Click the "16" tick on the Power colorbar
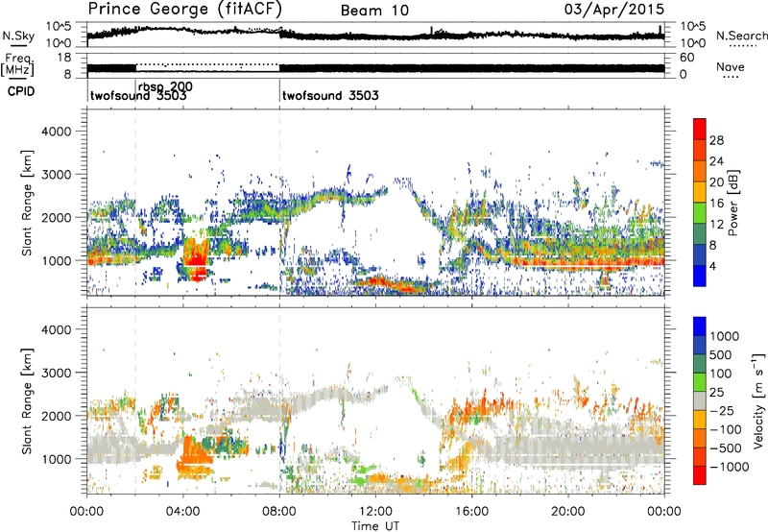Screen dimensions: 768x532 click(716, 204)
